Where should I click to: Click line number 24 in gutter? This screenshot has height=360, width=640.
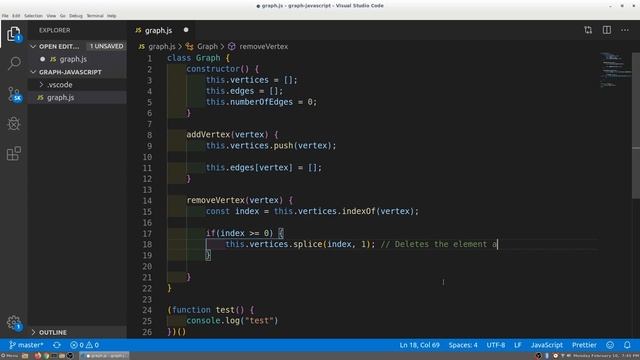[147, 310]
